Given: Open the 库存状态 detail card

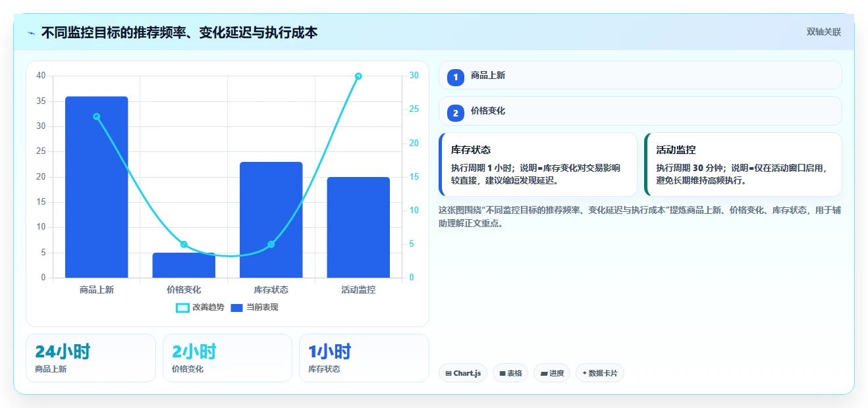Looking at the screenshot, I should point(538,165).
